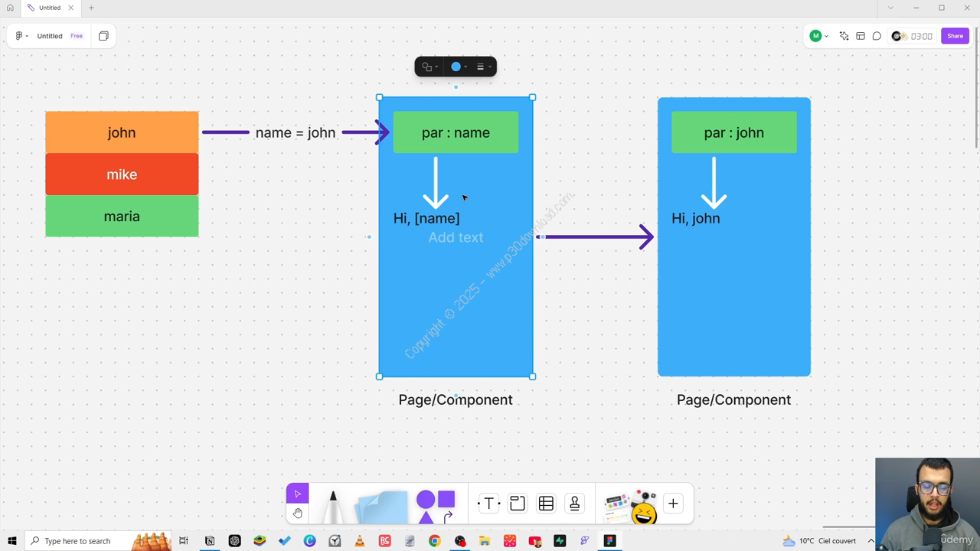Select the 'Hi, [name]' text

point(426,218)
